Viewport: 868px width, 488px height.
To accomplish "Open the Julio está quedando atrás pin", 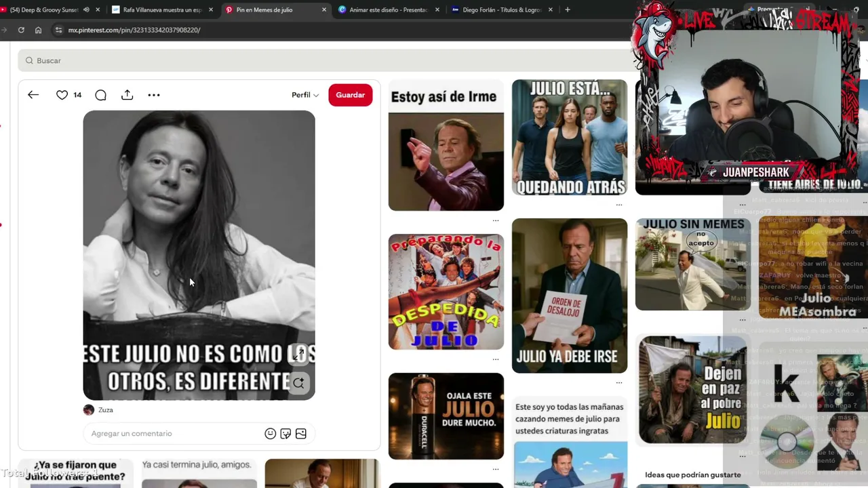I will tap(570, 137).
